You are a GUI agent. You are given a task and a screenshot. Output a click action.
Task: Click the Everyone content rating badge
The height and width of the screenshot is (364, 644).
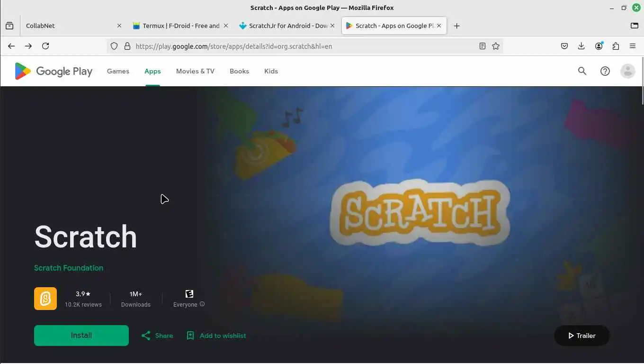click(189, 294)
